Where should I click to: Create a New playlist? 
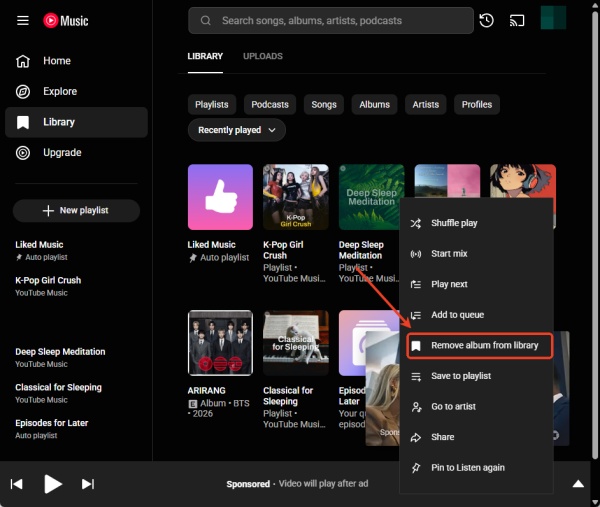76,210
